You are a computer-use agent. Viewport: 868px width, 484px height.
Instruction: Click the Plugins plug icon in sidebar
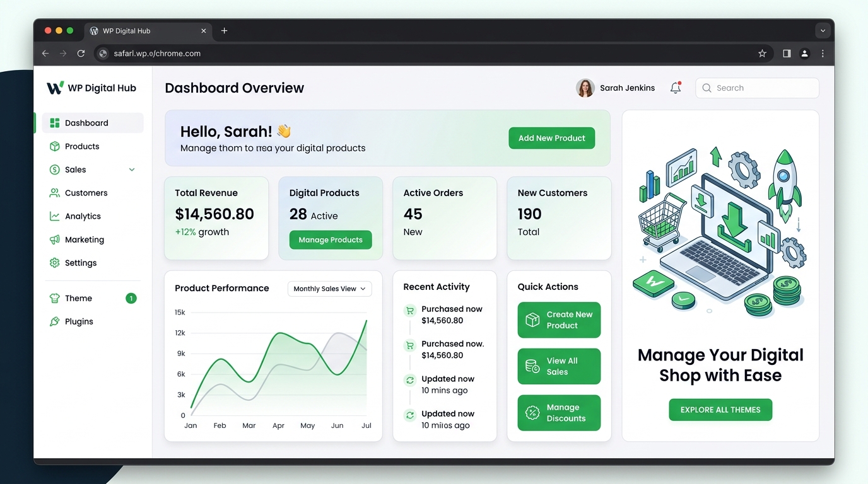55,321
